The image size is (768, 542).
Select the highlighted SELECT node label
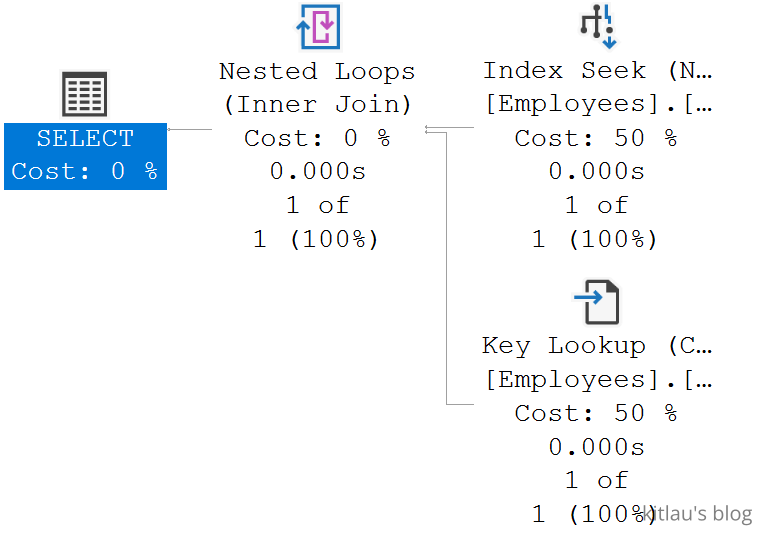point(85,138)
